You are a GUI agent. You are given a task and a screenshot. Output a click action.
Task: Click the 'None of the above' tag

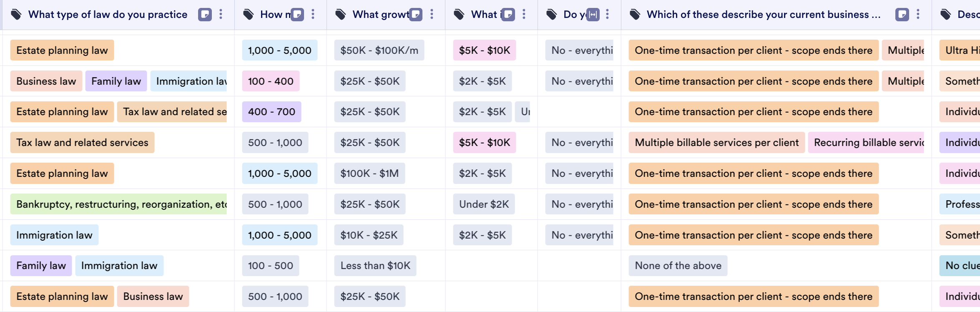pyautogui.click(x=678, y=266)
